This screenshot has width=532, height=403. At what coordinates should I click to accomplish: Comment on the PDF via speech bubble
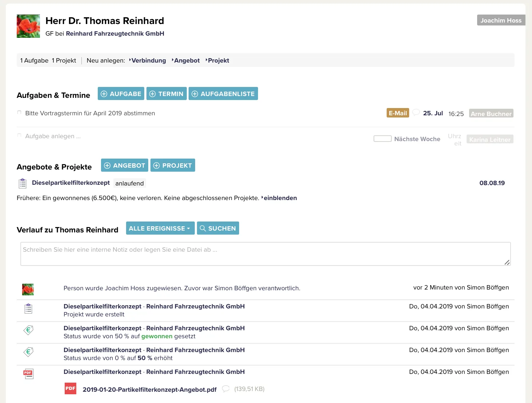pyautogui.click(x=226, y=388)
